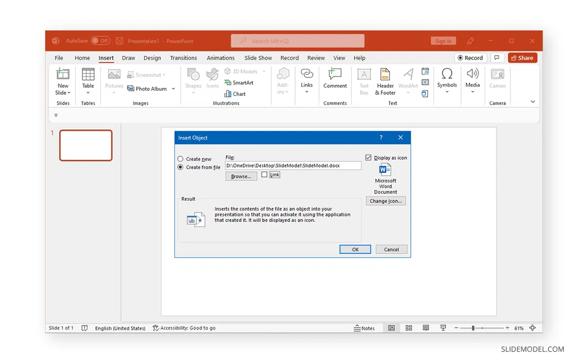This screenshot has height=364, width=588.
Task: Click the Search box in title bar
Action: (297, 41)
